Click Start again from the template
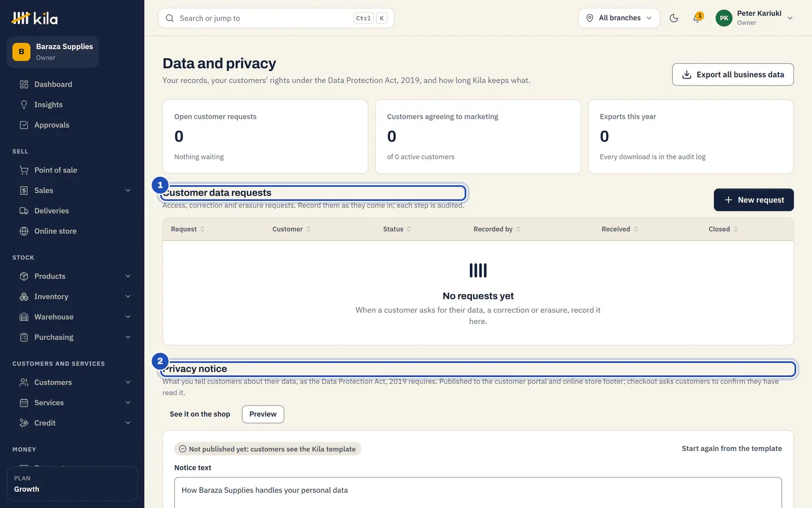Screen dimensions: 812x508 point(731,449)
